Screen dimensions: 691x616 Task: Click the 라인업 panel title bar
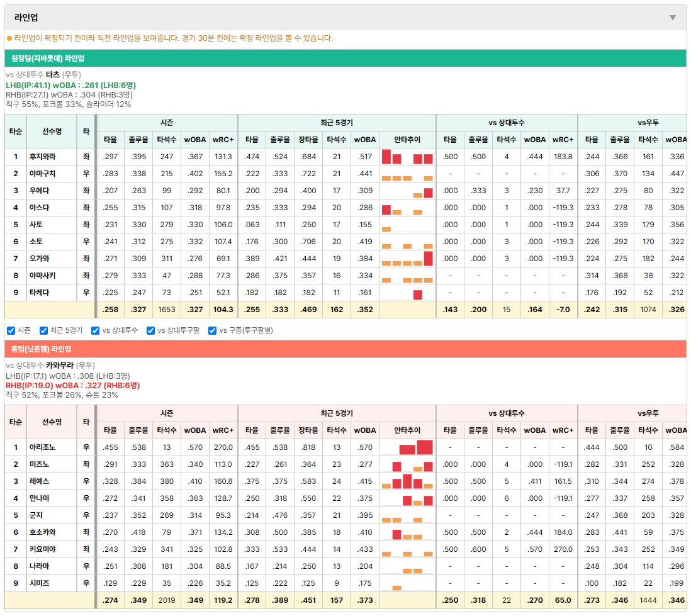pyautogui.click(x=345, y=18)
